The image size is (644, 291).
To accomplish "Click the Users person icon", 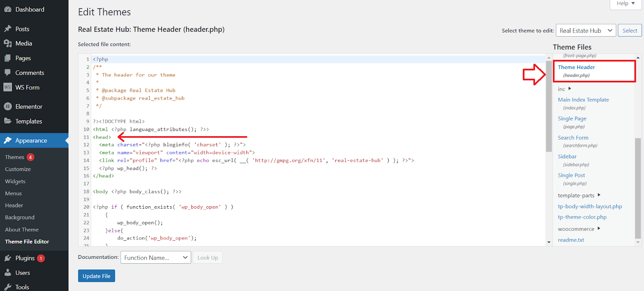I will coord(8,273).
